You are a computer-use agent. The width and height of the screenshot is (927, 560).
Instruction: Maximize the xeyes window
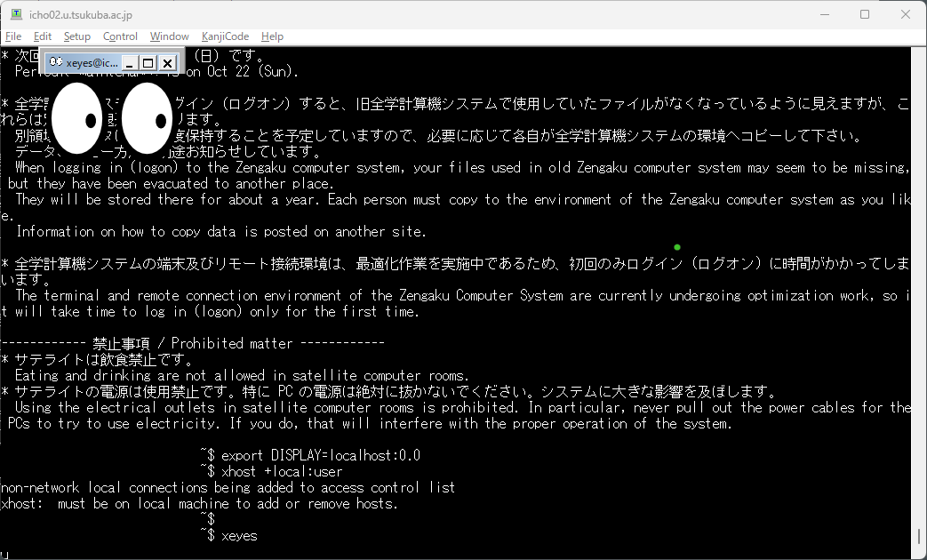pos(148,63)
